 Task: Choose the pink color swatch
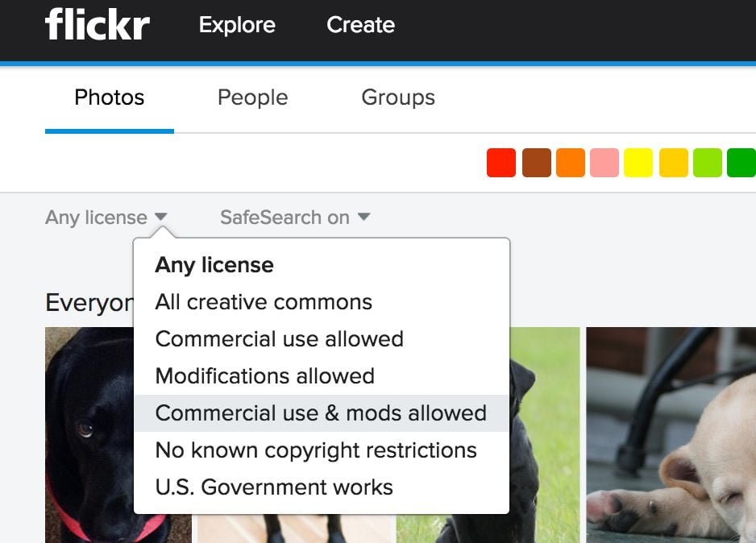604,163
